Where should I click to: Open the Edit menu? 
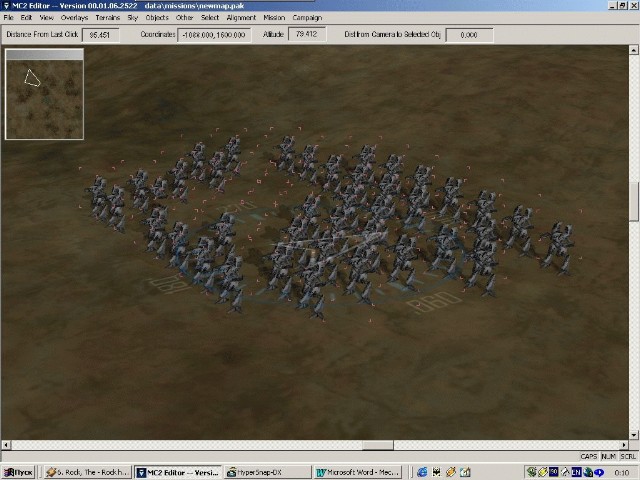pos(26,18)
